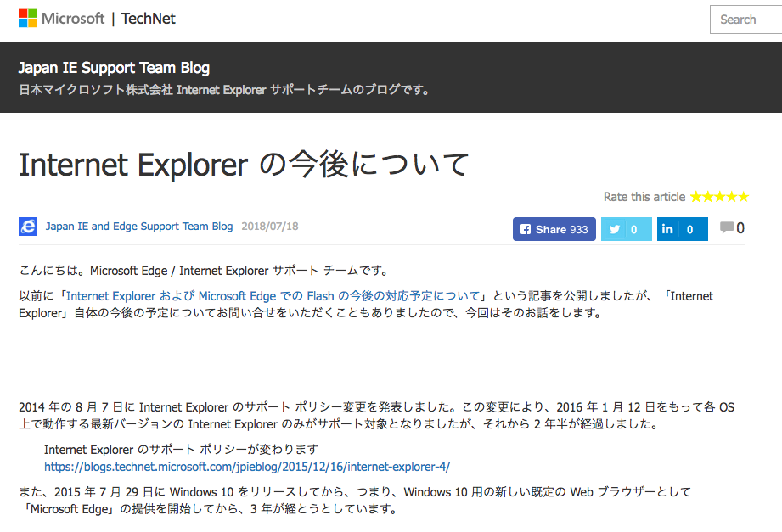
Task: Rate the article with the first star
Action: (695, 197)
